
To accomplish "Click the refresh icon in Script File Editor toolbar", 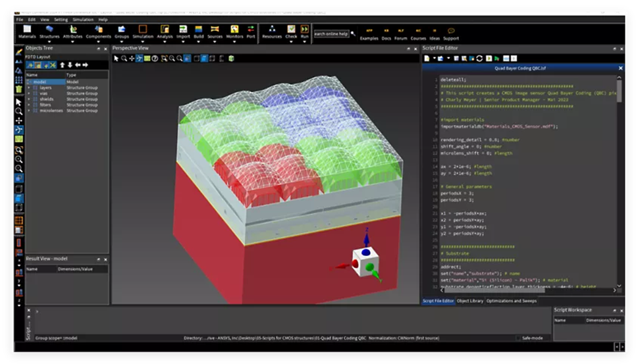I will click(480, 59).
